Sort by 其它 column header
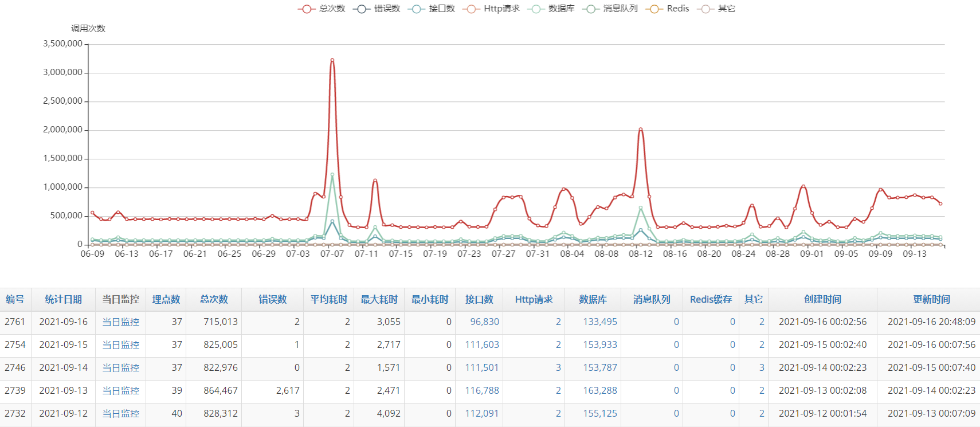980x427 pixels. [754, 299]
